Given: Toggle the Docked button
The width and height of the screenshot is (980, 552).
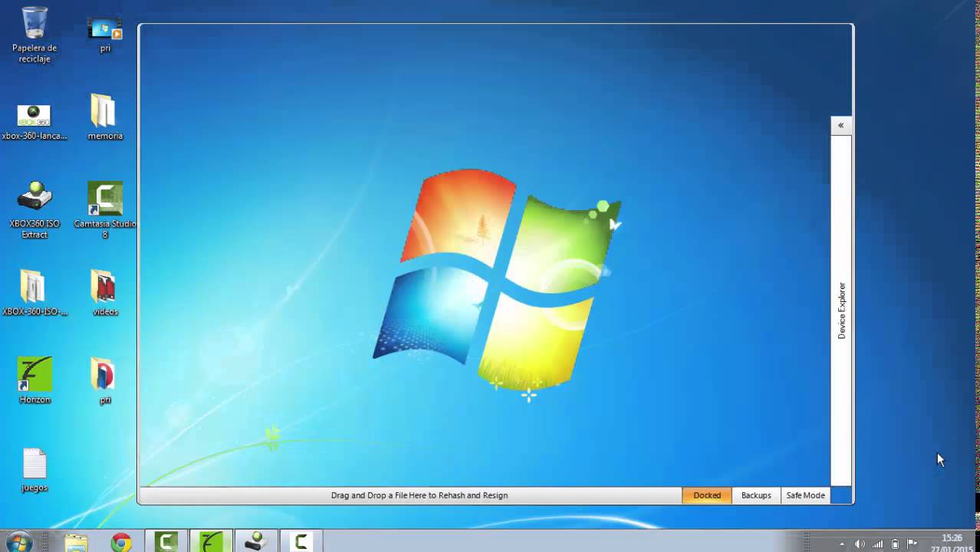Looking at the screenshot, I should click(707, 495).
